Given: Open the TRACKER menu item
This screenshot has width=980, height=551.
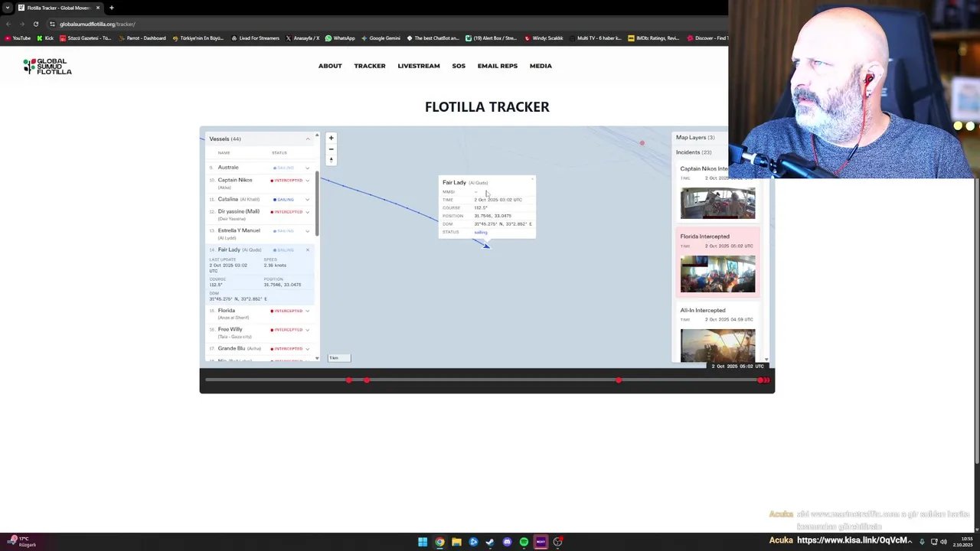Looking at the screenshot, I should (370, 66).
